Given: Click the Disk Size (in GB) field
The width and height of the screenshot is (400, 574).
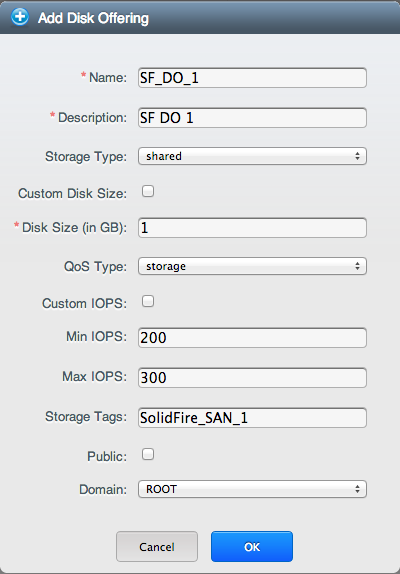Looking at the screenshot, I should coord(252,228).
